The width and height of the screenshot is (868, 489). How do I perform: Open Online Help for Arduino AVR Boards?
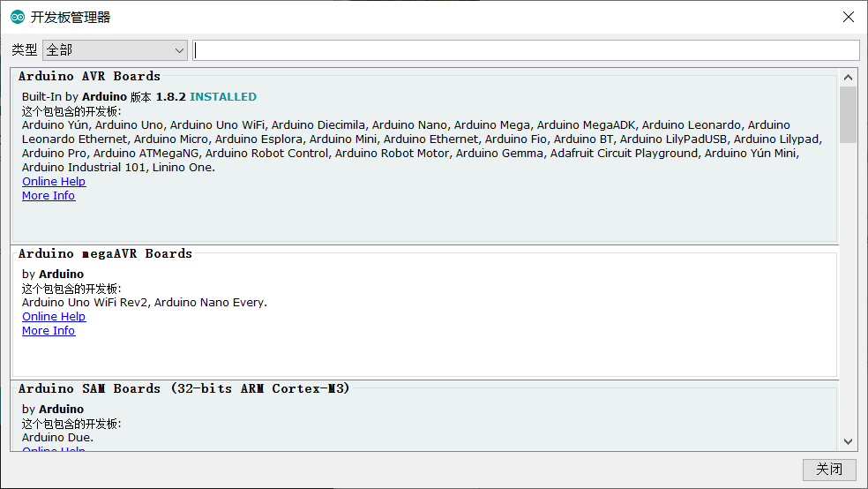pos(54,182)
